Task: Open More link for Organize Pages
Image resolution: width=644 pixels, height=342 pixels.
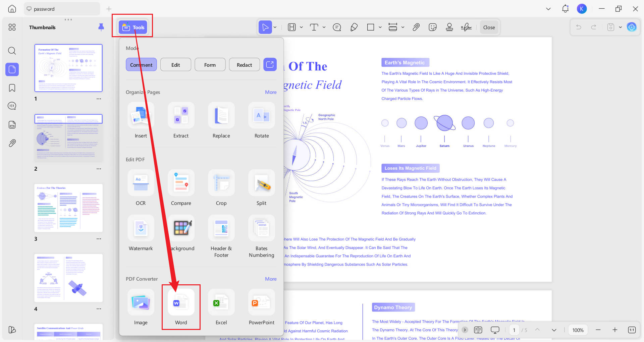Action: pos(271,92)
